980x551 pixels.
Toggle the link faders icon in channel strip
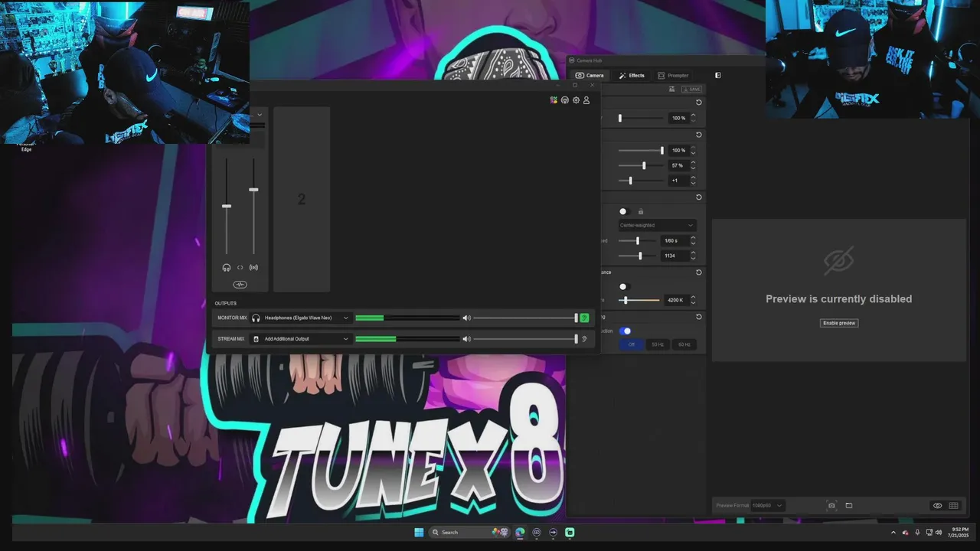click(240, 267)
